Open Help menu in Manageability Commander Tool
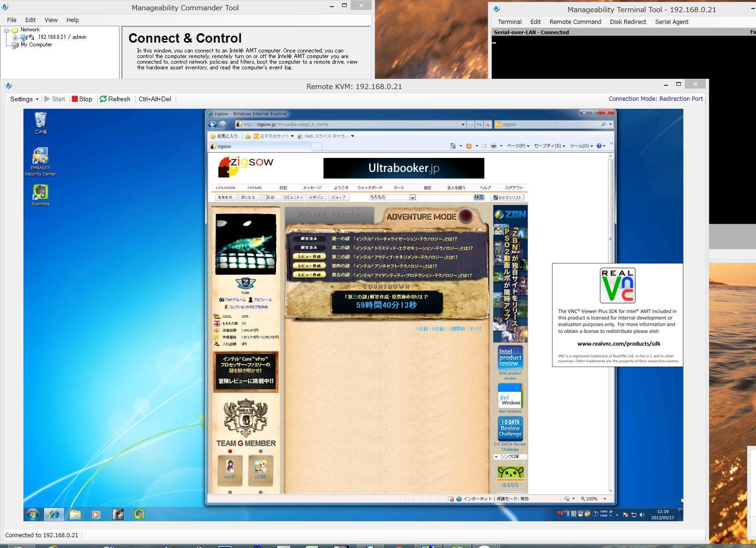This screenshot has height=548, width=756. pos(72,20)
